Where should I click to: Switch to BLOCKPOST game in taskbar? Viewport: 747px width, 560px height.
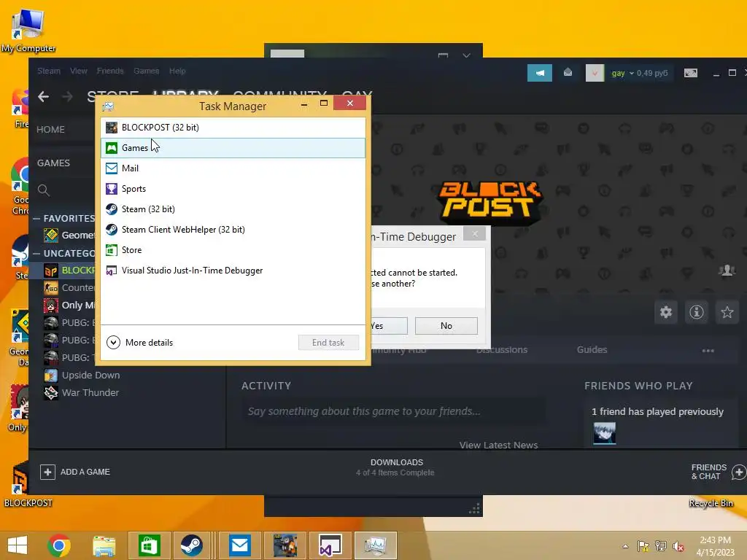click(285, 545)
